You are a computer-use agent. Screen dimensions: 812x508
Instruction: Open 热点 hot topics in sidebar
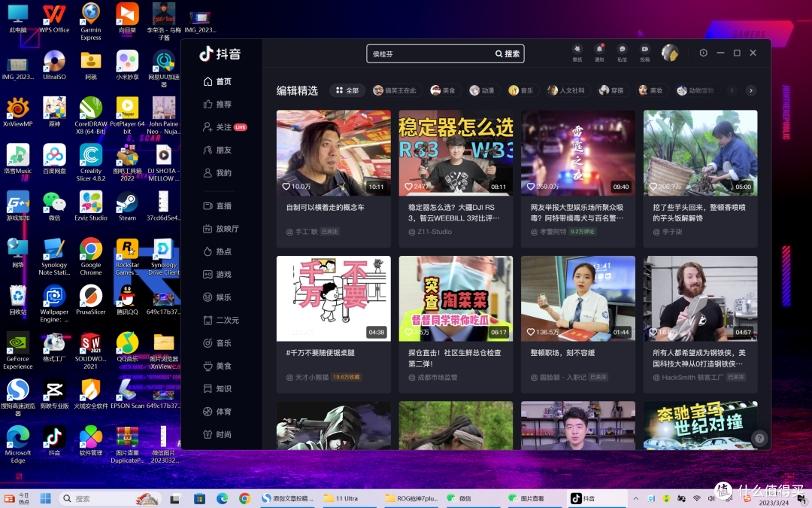(217, 251)
